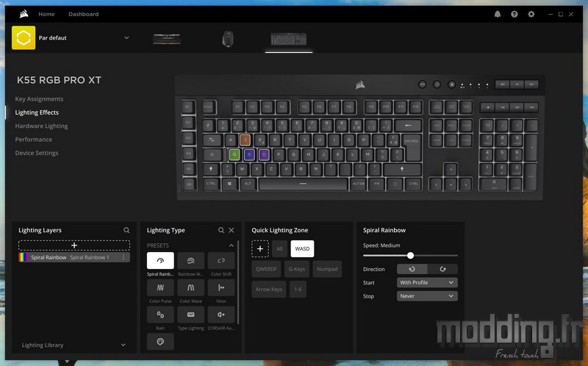Select the G-Keys lighting zone

(x=297, y=269)
